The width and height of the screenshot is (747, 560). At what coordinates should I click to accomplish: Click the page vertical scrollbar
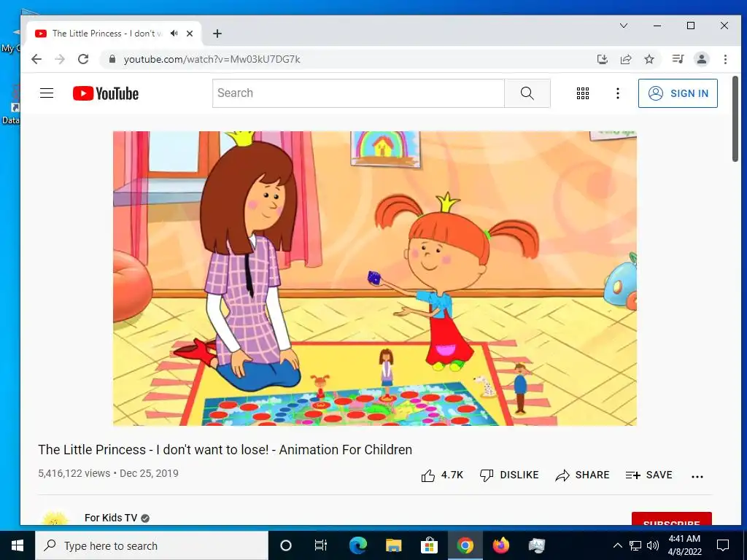click(x=735, y=119)
